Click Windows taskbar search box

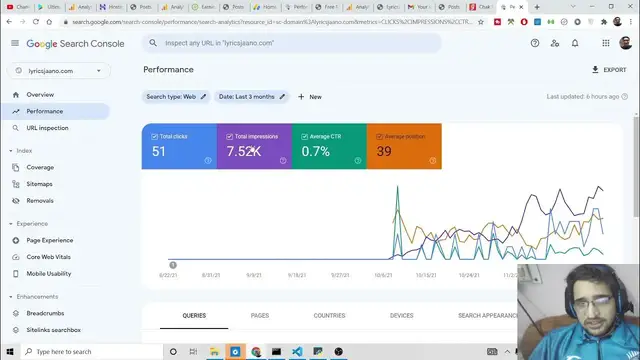92,351
